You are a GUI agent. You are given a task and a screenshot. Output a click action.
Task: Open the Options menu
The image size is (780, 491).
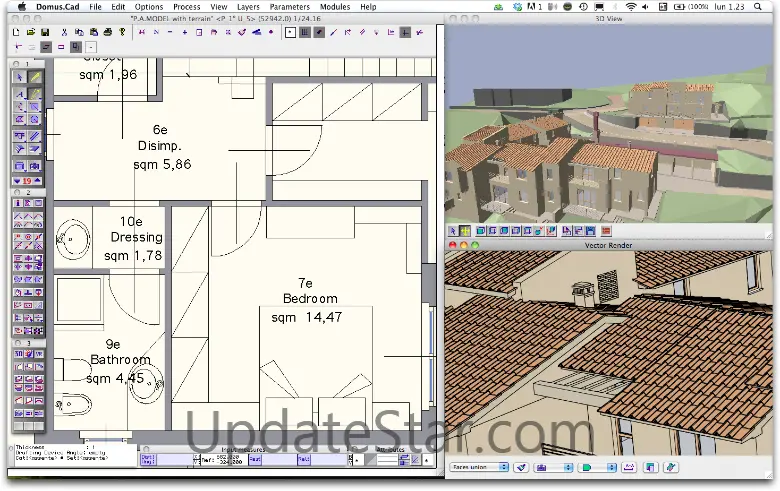(x=149, y=6)
